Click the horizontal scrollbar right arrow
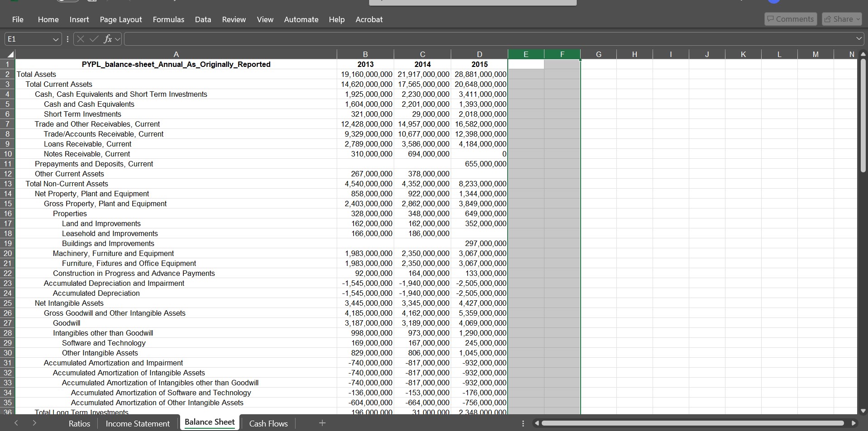This screenshot has height=431, width=868. pyautogui.click(x=854, y=423)
